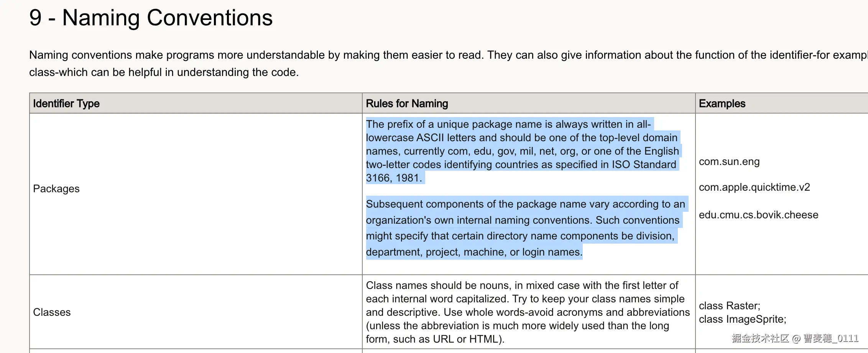Image resolution: width=868 pixels, height=353 pixels.
Task: Click highlighted paragraph starting 'Subsequent components'
Action: pyautogui.click(x=527, y=228)
